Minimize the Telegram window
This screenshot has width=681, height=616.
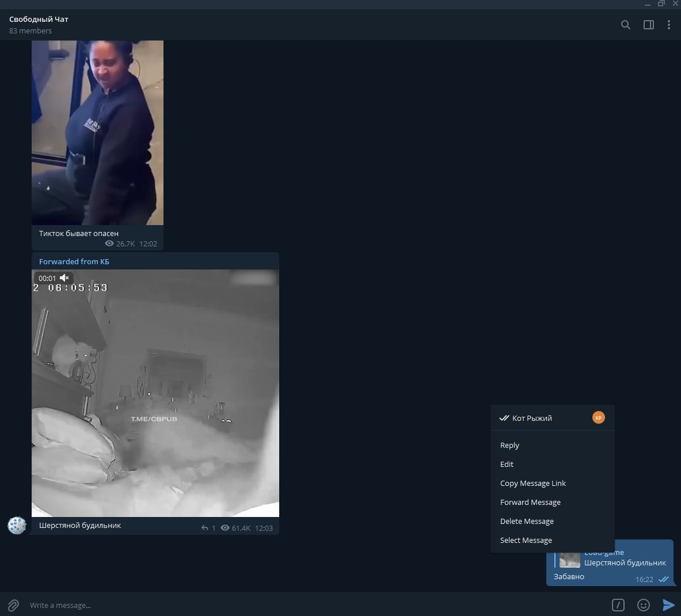pyautogui.click(x=647, y=3)
